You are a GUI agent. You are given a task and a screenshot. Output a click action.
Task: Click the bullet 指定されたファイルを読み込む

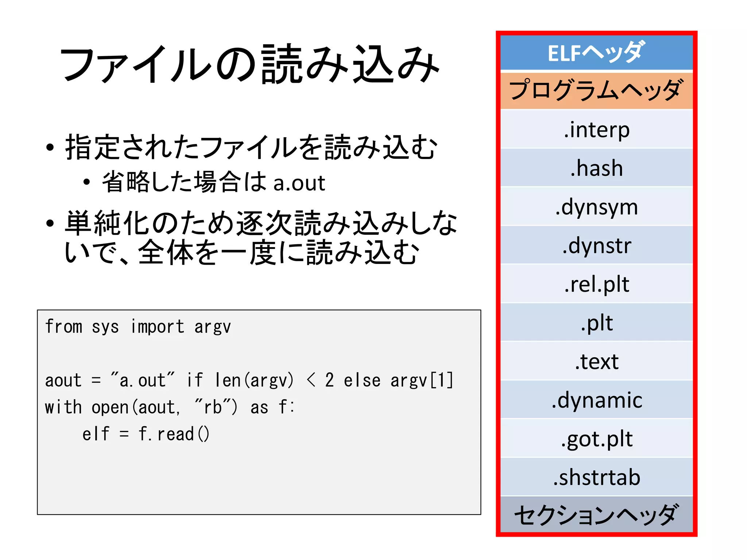251,147
